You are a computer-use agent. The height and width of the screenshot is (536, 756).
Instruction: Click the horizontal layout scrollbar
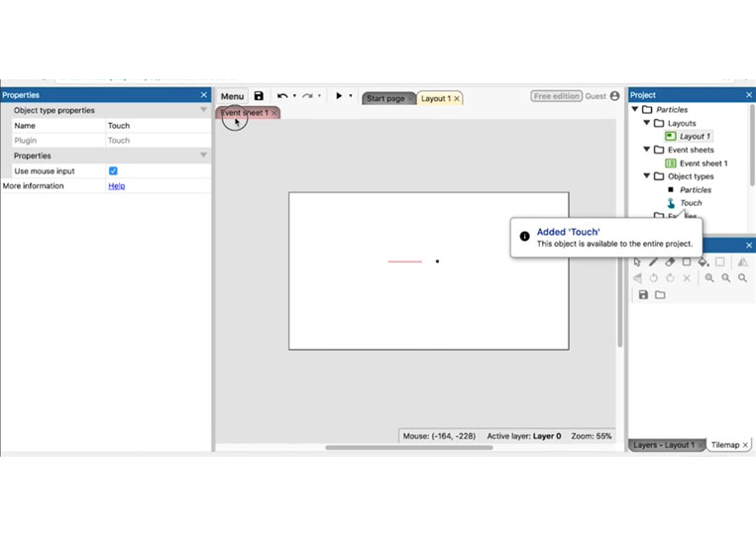tap(409, 448)
